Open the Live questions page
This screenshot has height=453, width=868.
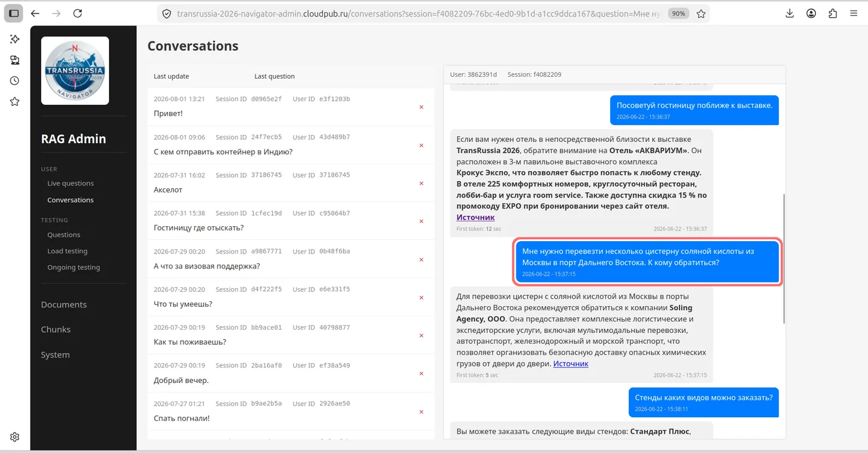tap(71, 183)
